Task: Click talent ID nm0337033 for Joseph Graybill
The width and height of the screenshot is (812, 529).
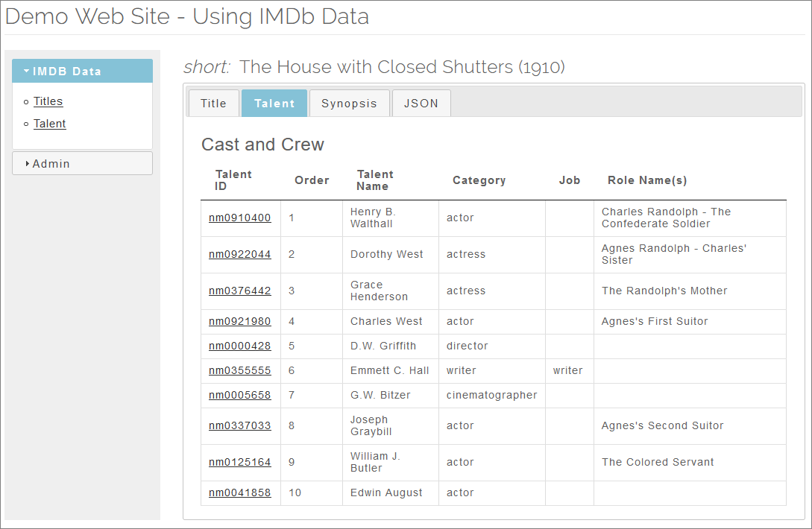Action: 240,425
